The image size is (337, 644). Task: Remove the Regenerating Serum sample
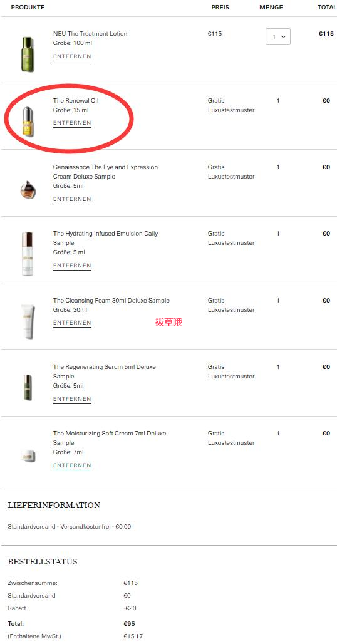(x=72, y=399)
